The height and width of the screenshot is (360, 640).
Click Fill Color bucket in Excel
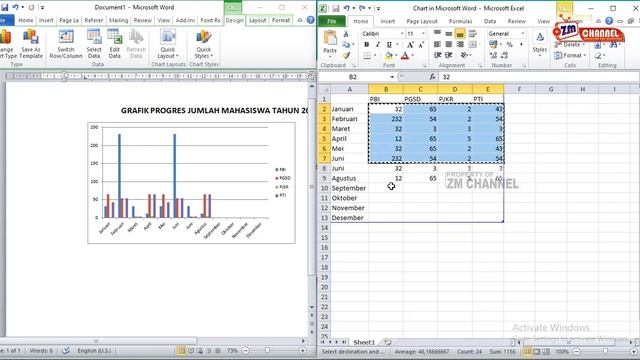[x=389, y=55]
